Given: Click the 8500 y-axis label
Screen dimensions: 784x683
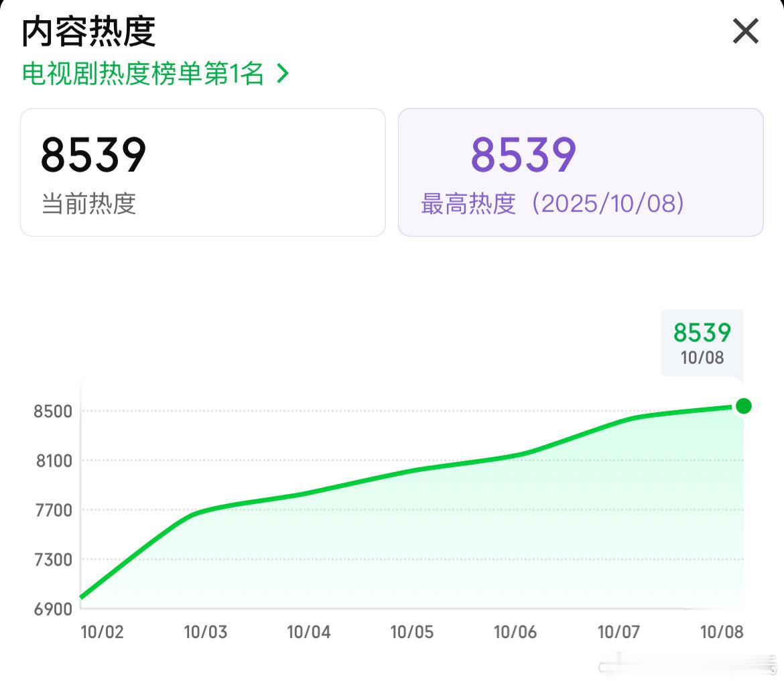Looking at the screenshot, I should 53,412.
